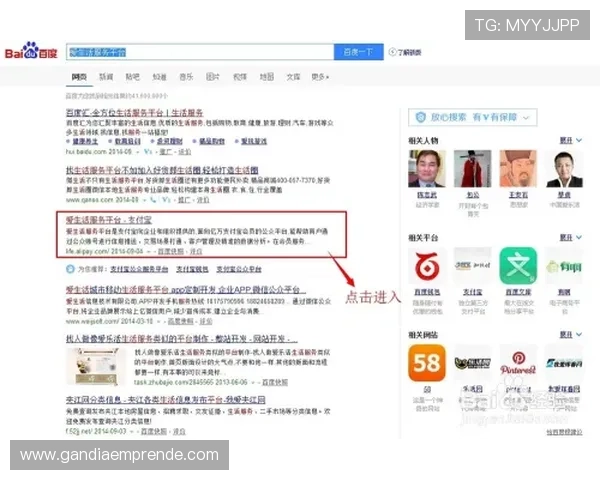Screen dimensions: 600x480
Task: Open result 爱生活城市移动生活服务平台 app定制开发
Action: [186, 289]
